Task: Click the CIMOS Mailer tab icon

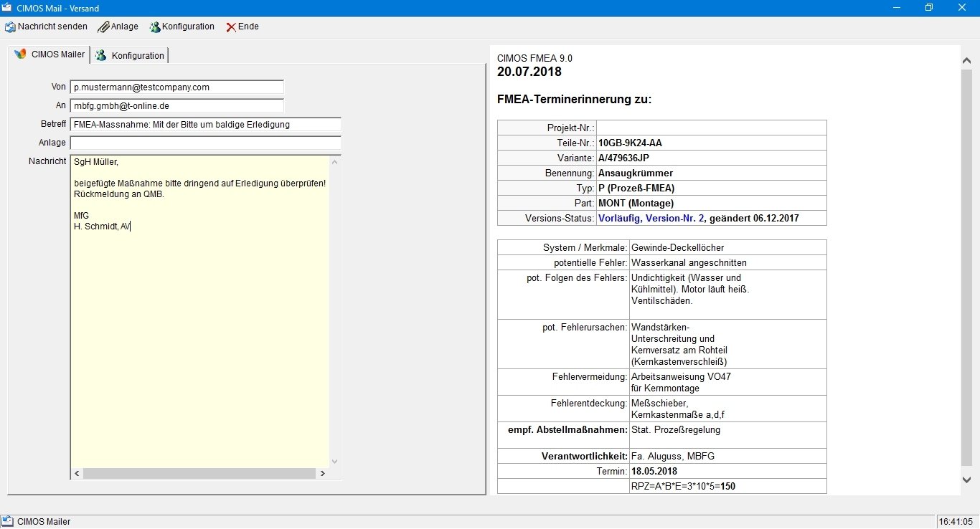Action: pos(21,54)
